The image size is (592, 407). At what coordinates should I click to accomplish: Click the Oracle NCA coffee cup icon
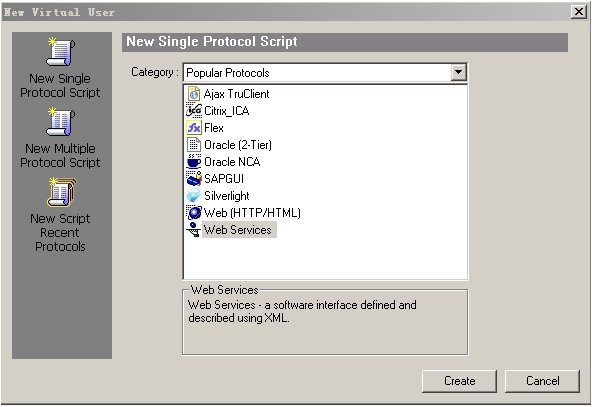[x=194, y=162]
